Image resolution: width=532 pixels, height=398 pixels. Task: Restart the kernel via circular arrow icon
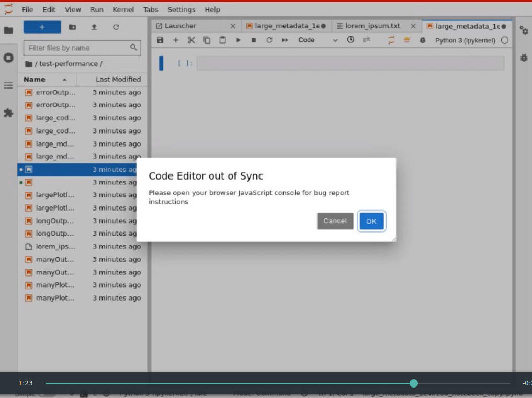pos(269,39)
